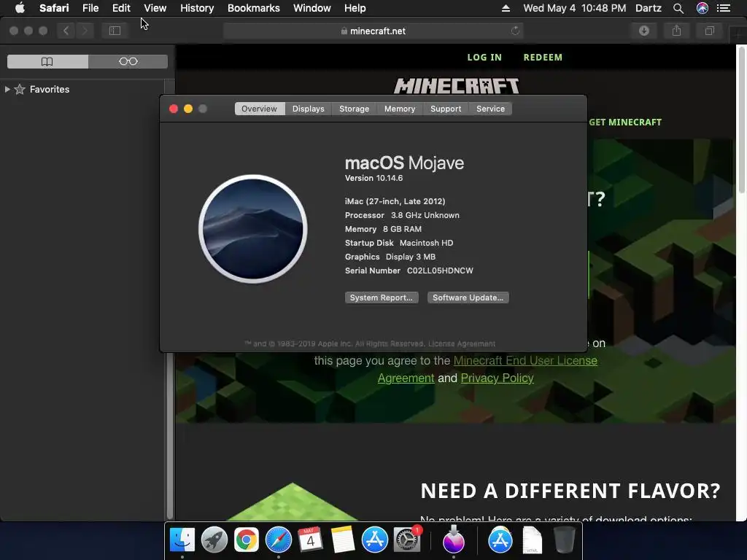Open the View menu
Image resolution: width=747 pixels, height=560 pixels.
click(x=155, y=8)
